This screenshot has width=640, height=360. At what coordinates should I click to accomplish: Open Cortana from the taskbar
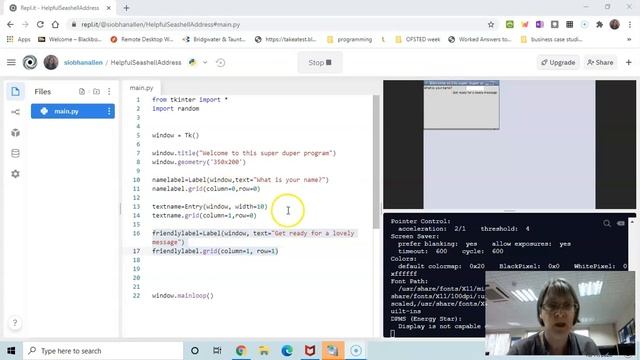click(x=195, y=351)
